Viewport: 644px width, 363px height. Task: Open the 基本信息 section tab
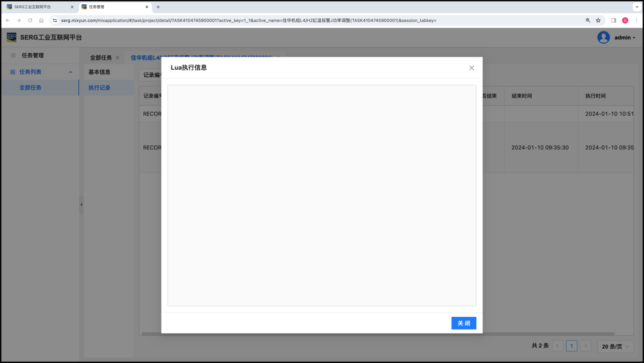(99, 72)
